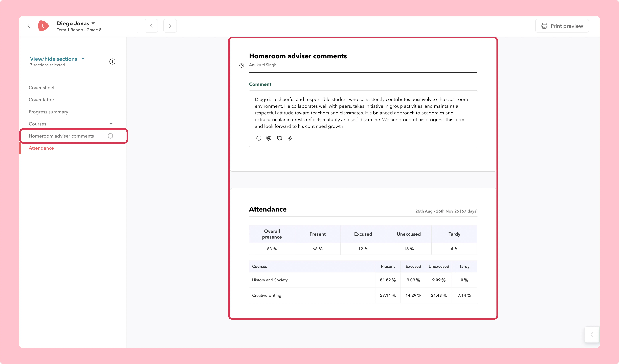
Task: Click the 'Creative writing' course row name
Action: 266,296
